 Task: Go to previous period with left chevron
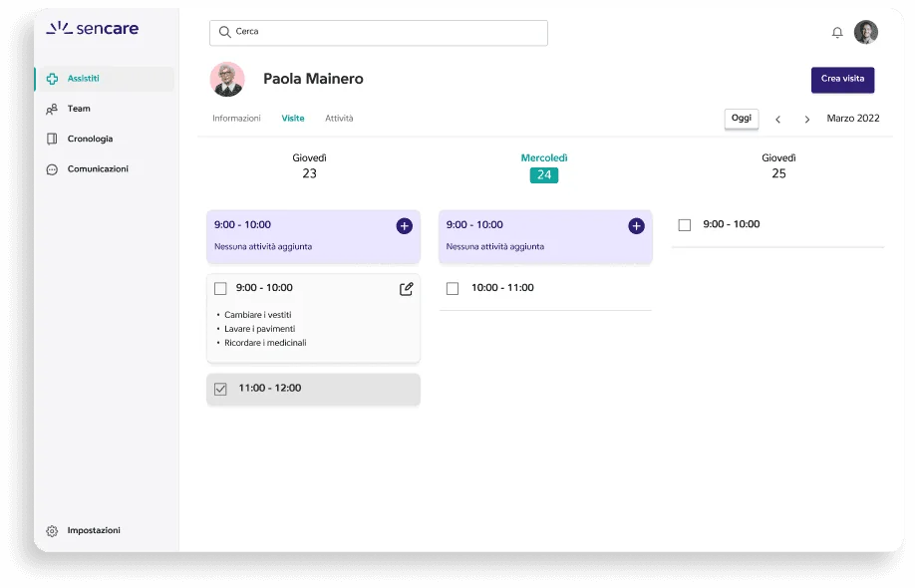pyautogui.click(x=777, y=119)
